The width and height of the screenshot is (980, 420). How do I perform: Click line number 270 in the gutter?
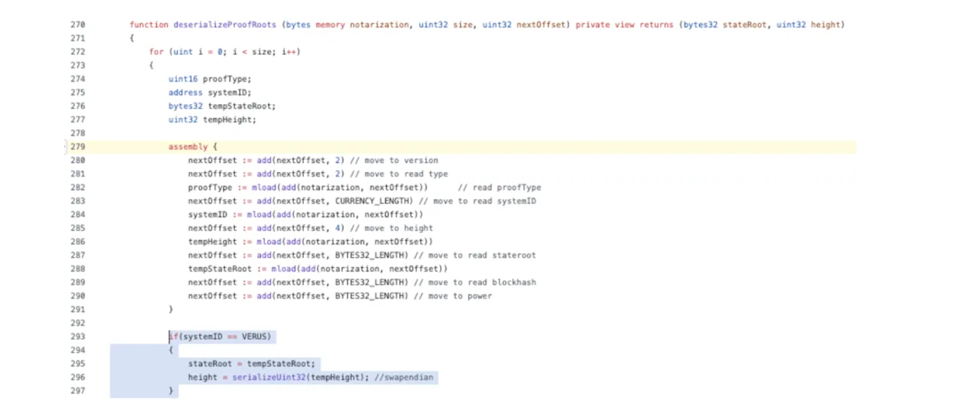77,24
